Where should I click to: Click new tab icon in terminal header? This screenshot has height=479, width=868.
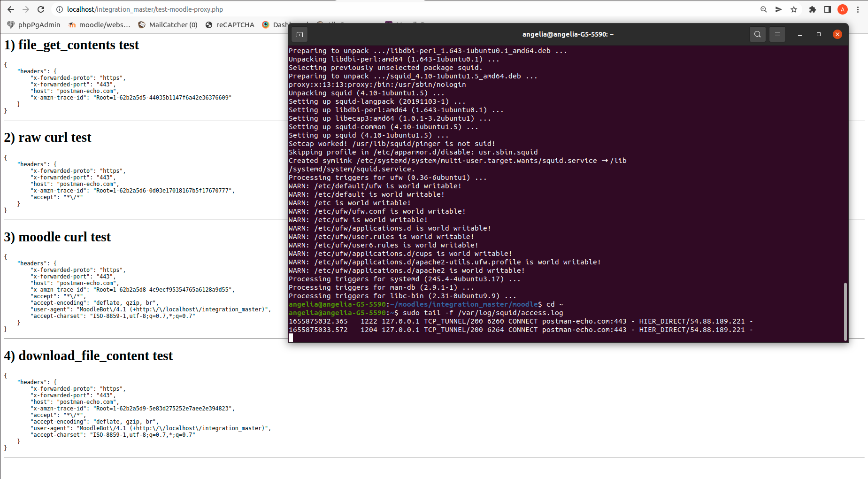point(300,34)
